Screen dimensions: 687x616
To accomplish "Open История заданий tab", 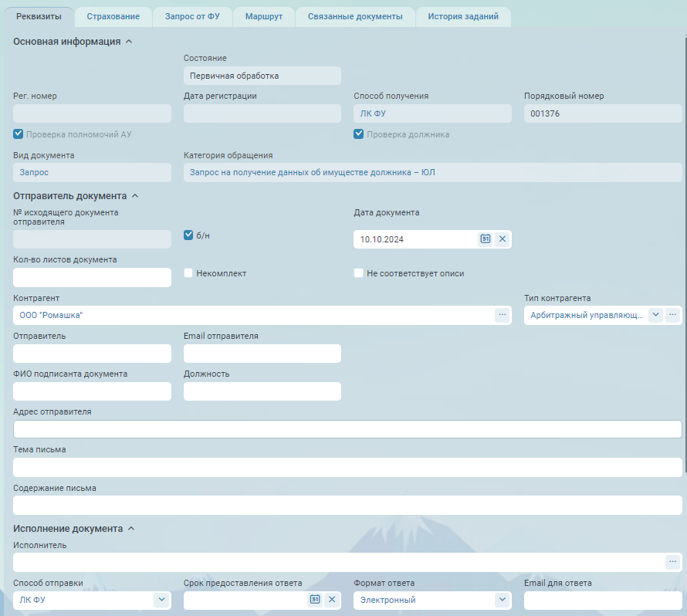I will pos(463,16).
